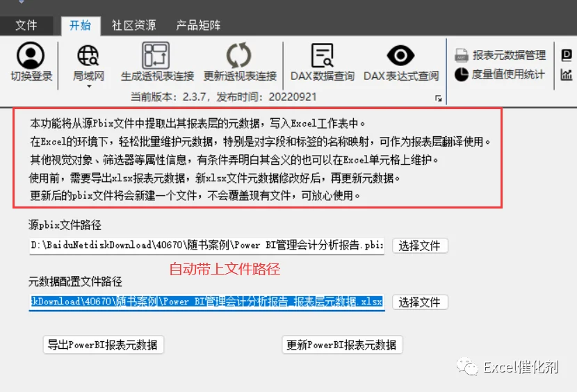Open 报表元数据管理
Image resolution: width=577 pixels, height=392 pixels.
tap(500, 55)
